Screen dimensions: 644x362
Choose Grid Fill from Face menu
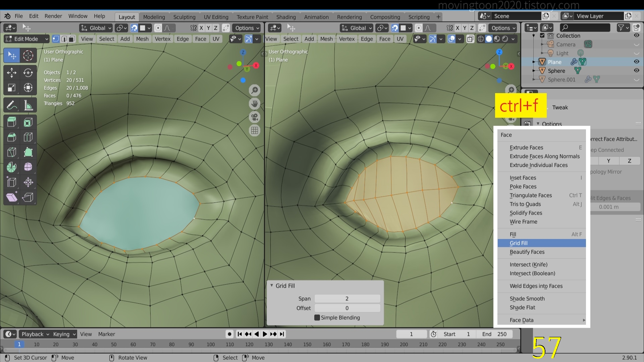tap(542, 243)
